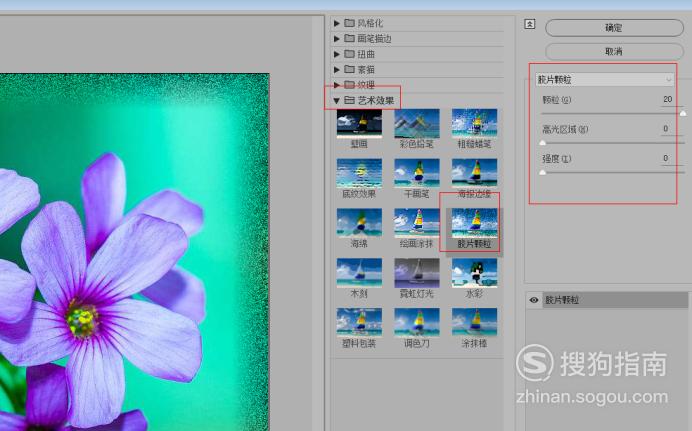Collapse the 艺术效果 folder triangle
The width and height of the screenshot is (692, 431).
click(336, 101)
